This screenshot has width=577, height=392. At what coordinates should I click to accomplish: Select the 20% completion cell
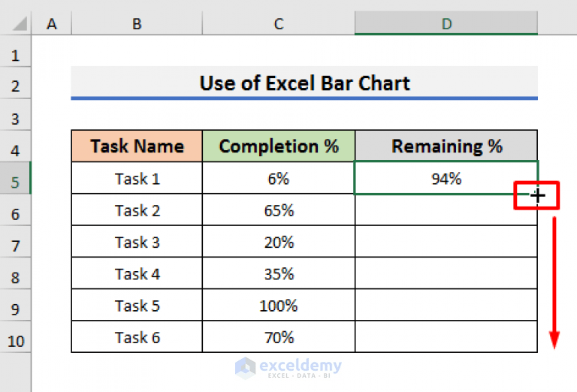(279, 242)
